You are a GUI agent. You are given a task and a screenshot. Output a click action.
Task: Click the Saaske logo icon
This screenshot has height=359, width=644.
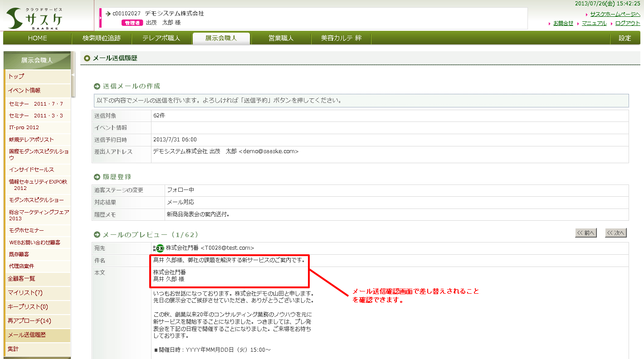click(15, 18)
